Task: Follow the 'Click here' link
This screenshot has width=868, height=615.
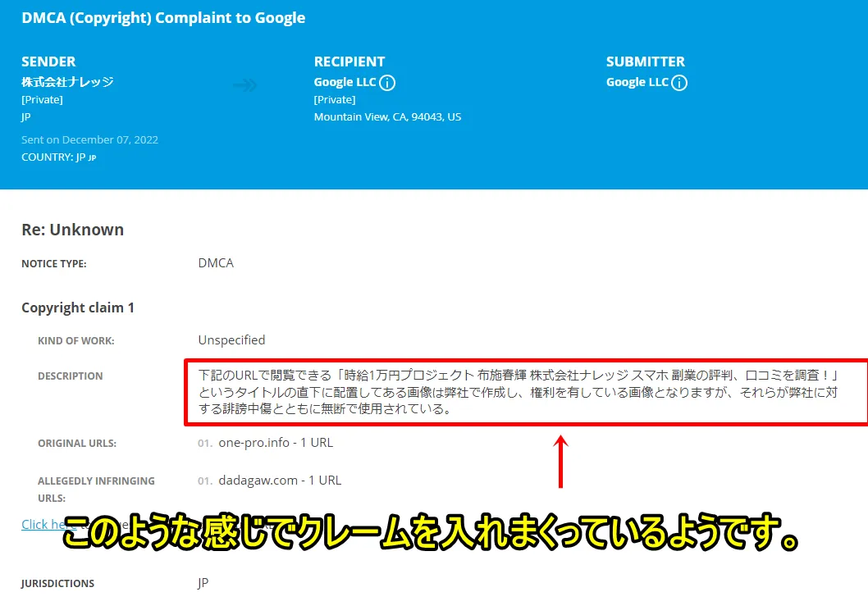Action: tap(41, 525)
